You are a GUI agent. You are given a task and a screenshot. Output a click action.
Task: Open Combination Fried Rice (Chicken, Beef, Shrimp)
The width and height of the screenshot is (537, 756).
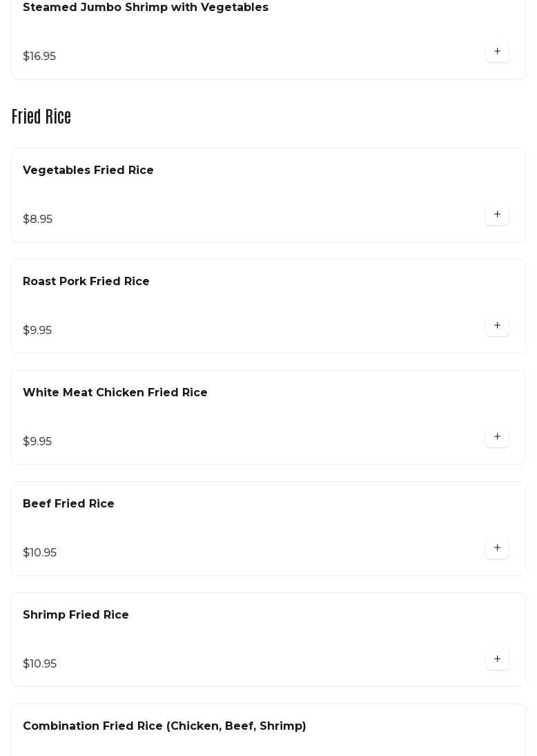tap(164, 726)
